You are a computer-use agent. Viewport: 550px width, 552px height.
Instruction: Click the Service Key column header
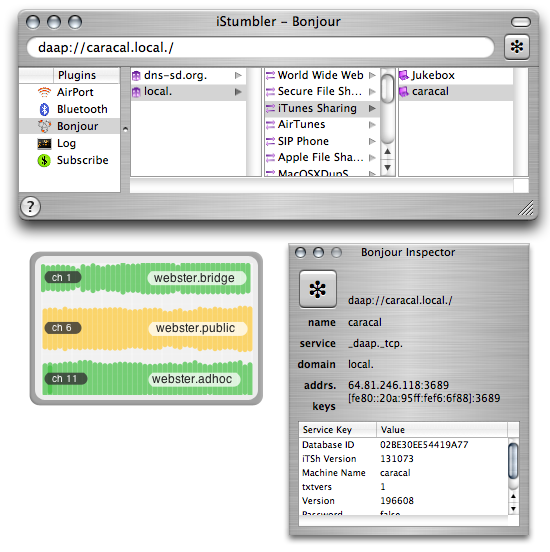pos(337,430)
